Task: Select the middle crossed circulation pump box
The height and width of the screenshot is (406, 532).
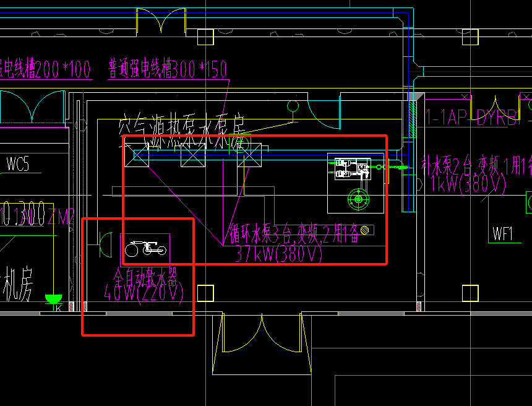Action: 193,155
